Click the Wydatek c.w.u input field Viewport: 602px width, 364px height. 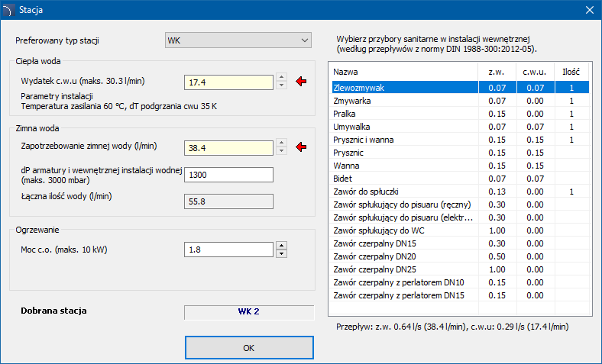tap(228, 82)
